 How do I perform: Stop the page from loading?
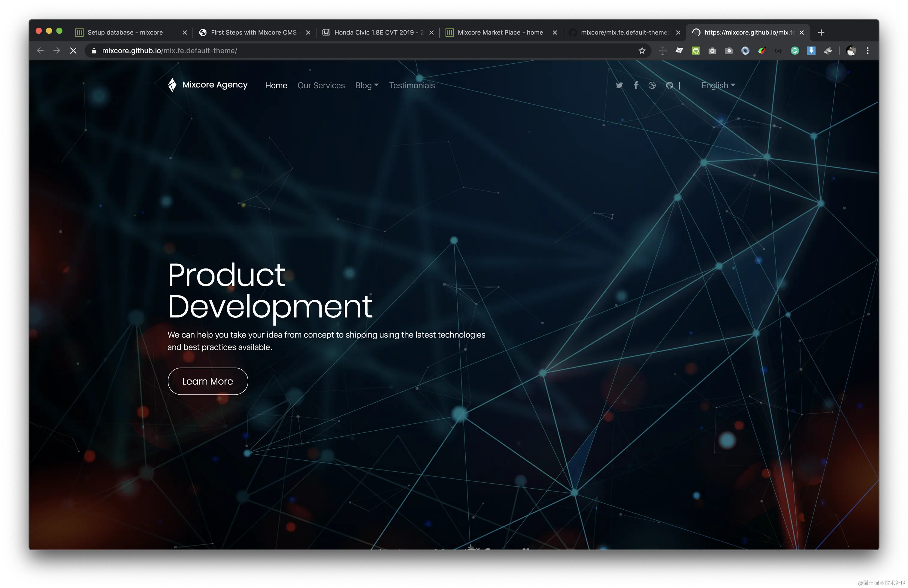pos(73,51)
